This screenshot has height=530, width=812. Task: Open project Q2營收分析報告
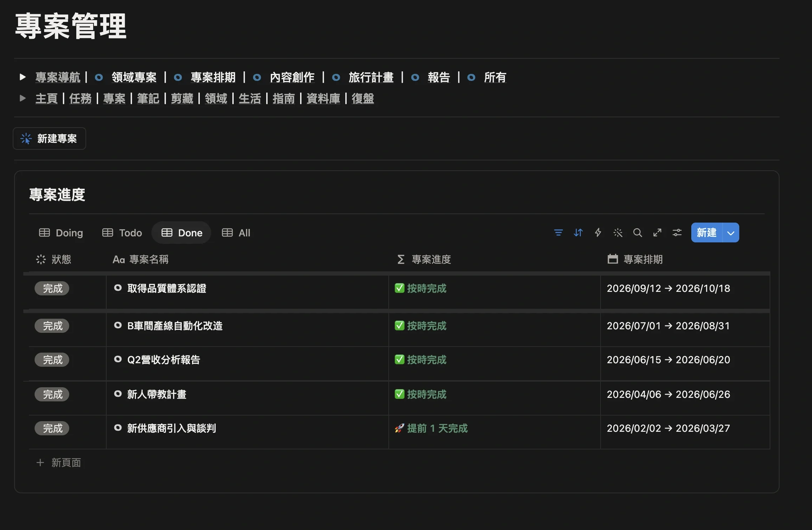(x=163, y=360)
